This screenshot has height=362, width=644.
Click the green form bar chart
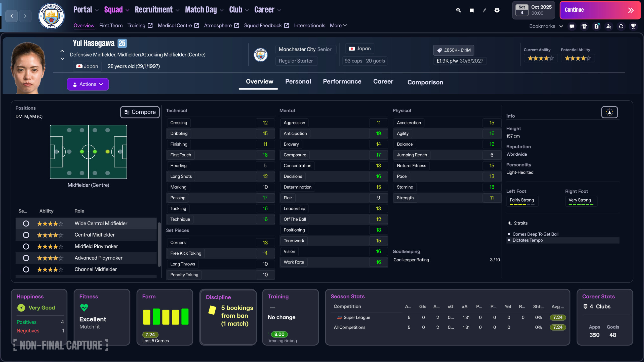coord(165,316)
